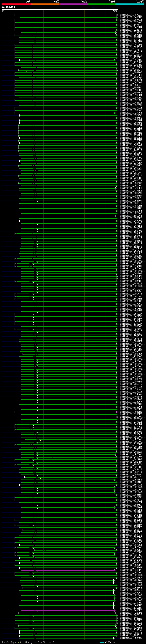Click hit label UniRef100_P29764

click(x=131, y=113)
